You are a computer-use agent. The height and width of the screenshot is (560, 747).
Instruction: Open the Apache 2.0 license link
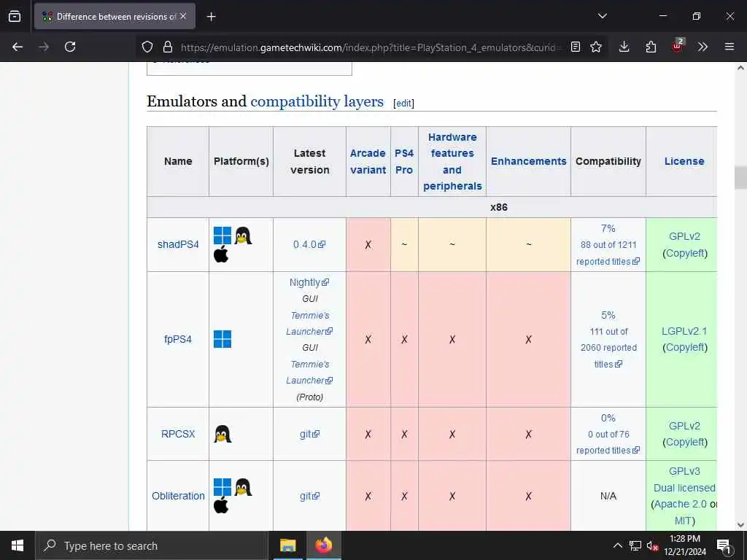click(x=681, y=505)
